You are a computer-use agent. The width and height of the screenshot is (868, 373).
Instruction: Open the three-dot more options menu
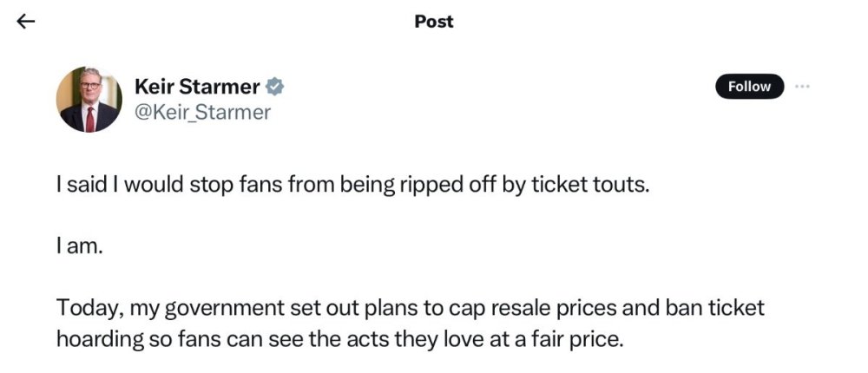(x=802, y=86)
